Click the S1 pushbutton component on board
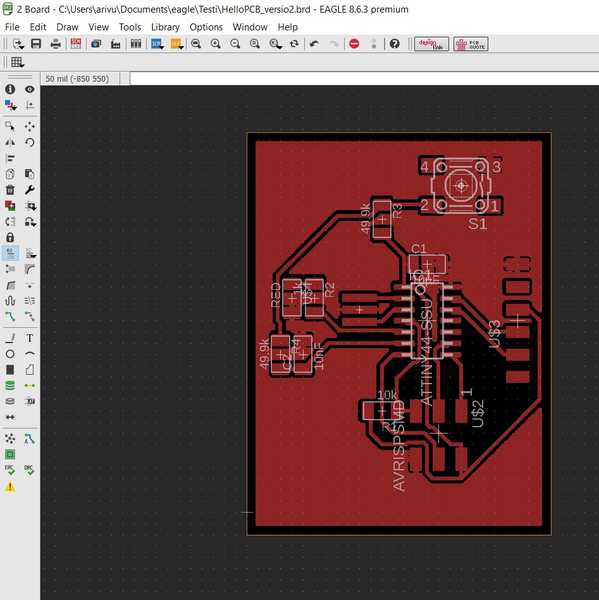This screenshot has width=599, height=600. pyautogui.click(x=461, y=186)
